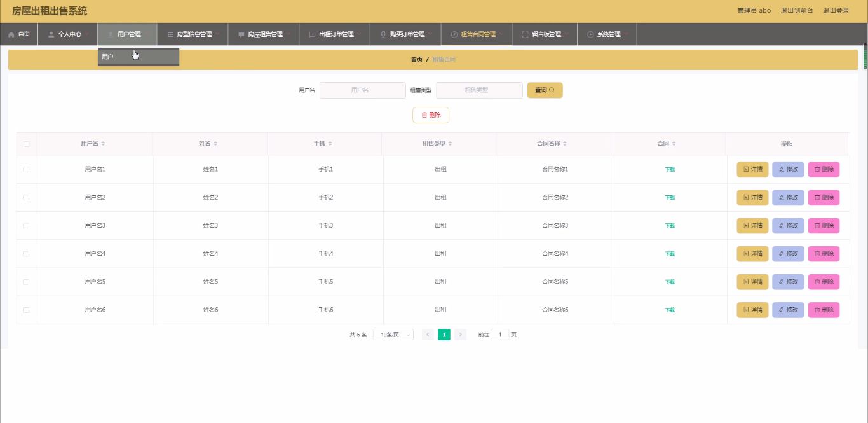Check the checkbox for row 用户名3

[x=26, y=226]
